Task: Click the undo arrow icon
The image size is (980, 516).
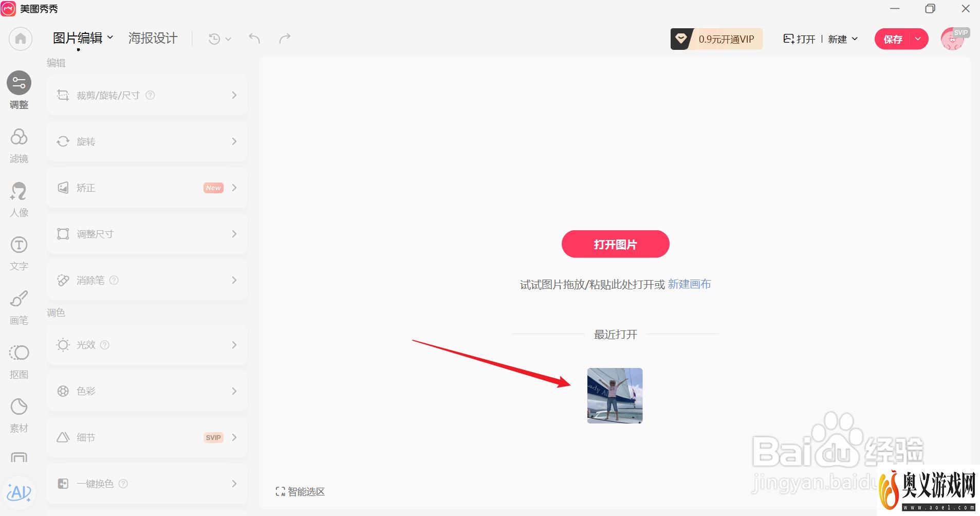Action: [254, 38]
